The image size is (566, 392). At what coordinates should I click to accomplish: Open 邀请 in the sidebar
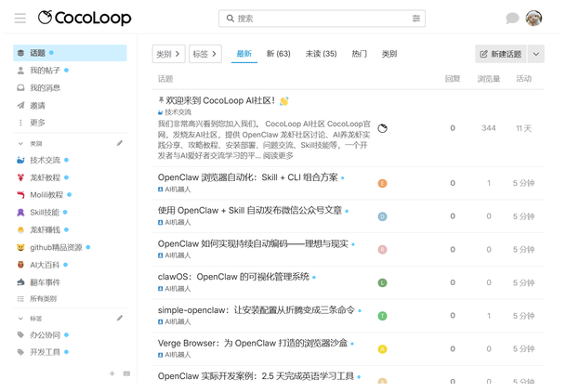click(37, 106)
